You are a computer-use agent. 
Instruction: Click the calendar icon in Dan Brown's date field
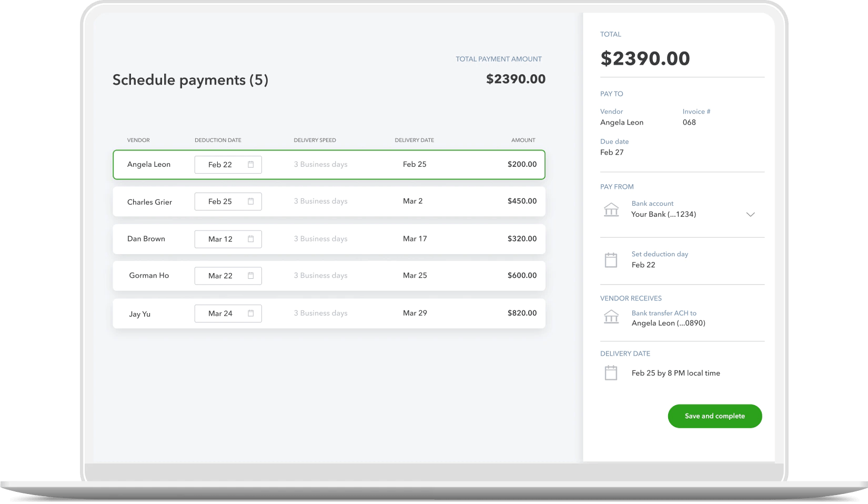[251, 239]
